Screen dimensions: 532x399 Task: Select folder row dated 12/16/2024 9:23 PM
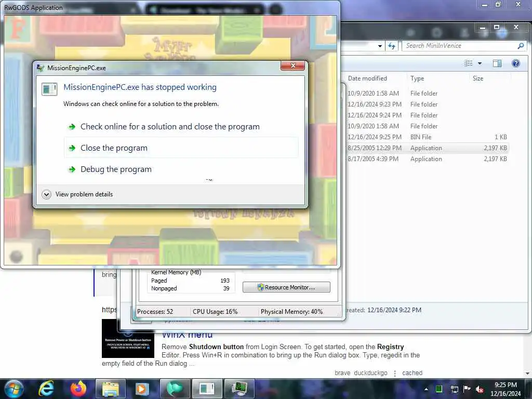coord(427,104)
